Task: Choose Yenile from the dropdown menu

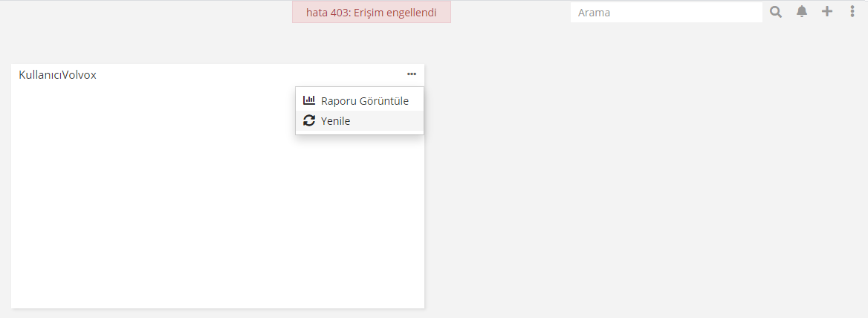Action: 360,120
